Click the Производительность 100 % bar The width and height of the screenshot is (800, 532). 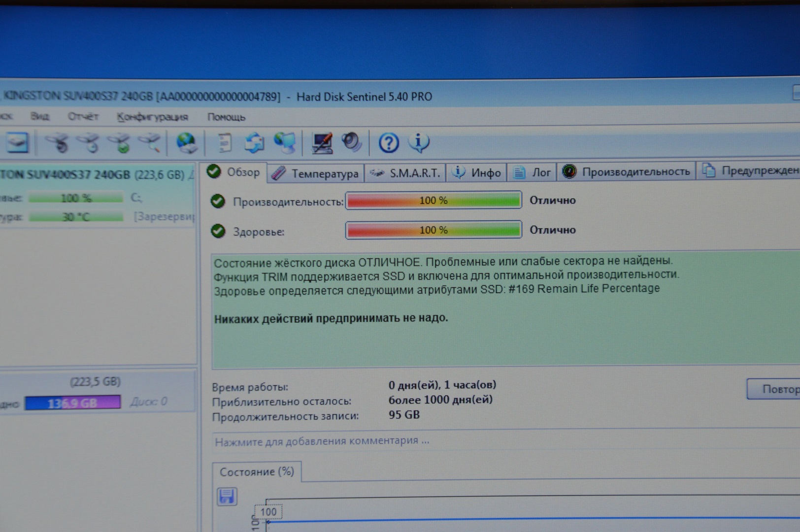click(x=433, y=200)
